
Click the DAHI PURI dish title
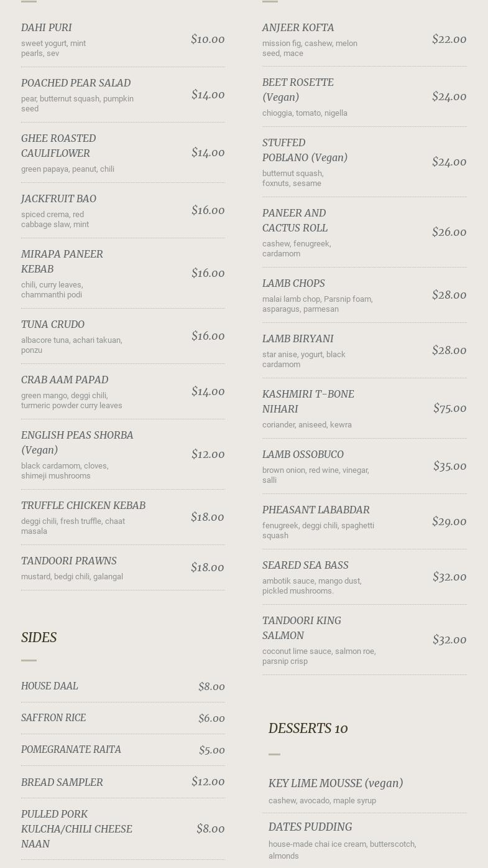[x=47, y=27]
